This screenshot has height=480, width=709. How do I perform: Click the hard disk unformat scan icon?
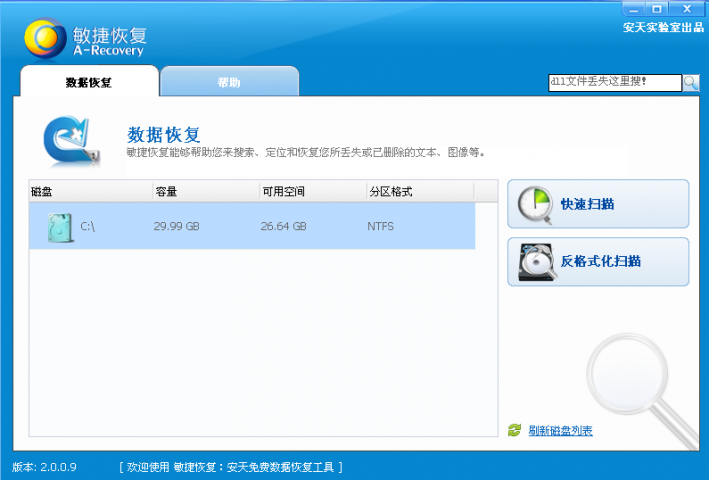pos(537,262)
